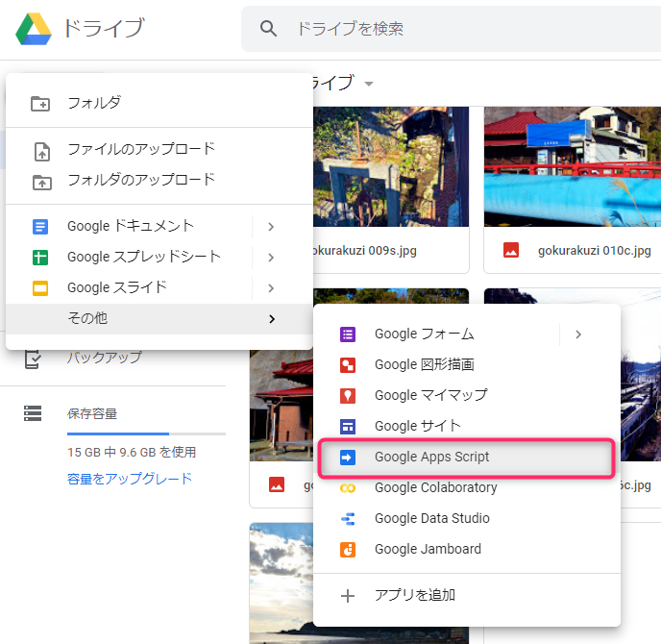The height and width of the screenshot is (644, 661).
Task: Choose ファイルのアップロード menu item
Action: click(x=159, y=149)
